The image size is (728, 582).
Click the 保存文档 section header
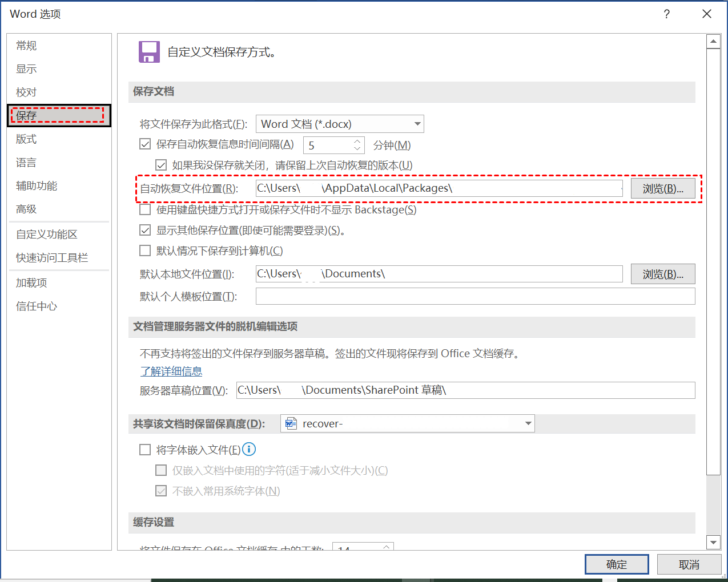tap(154, 91)
